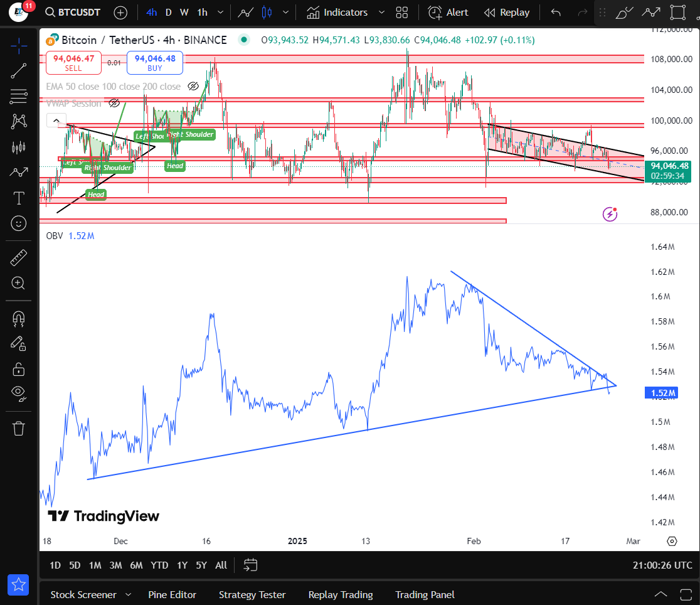Open the go to date calendar icon
The image size is (700, 605).
pyautogui.click(x=250, y=565)
